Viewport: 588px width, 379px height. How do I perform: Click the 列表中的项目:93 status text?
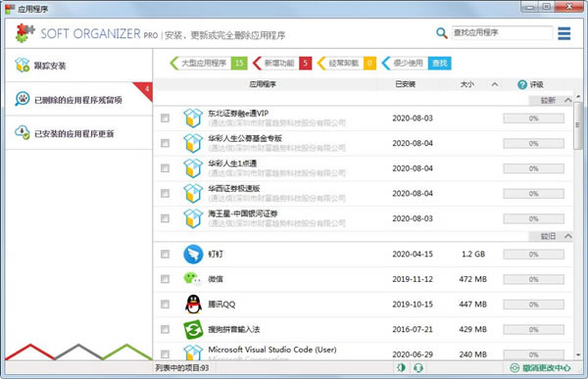(x=182, y=368)
